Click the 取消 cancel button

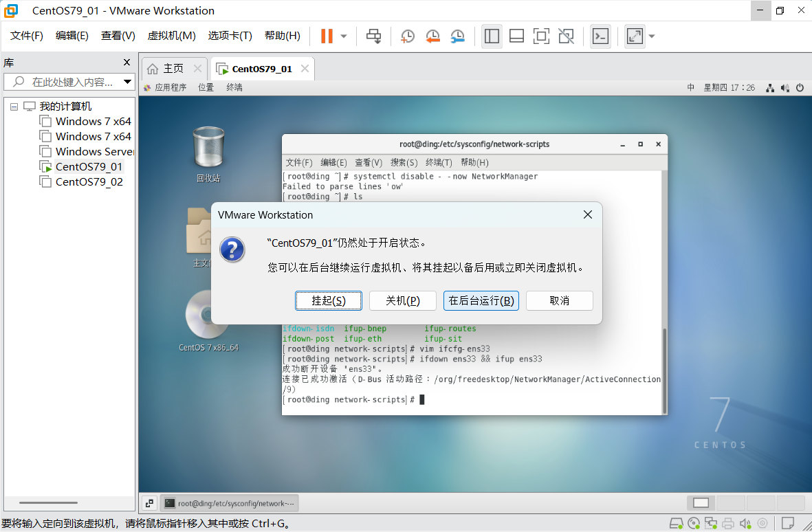point(559,300)
